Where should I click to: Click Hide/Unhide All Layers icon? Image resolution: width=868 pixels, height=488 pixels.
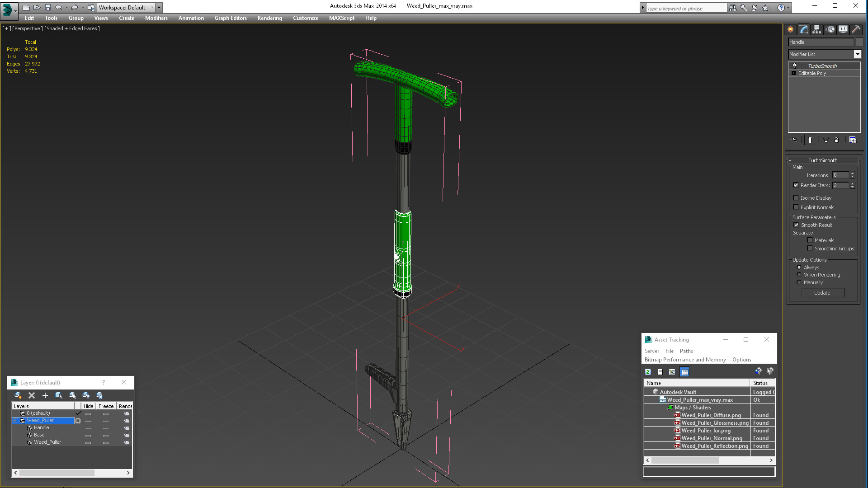tap(86, 395)
